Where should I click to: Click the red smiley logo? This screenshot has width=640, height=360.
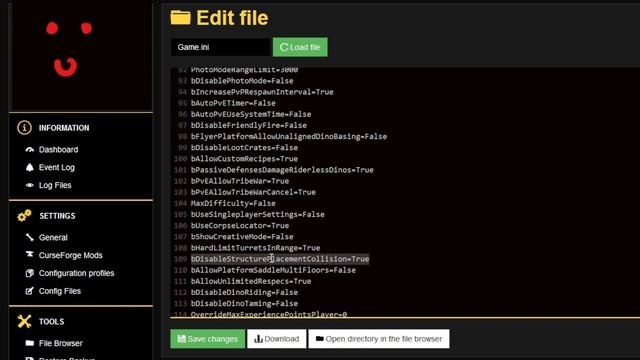coord(69,49)
